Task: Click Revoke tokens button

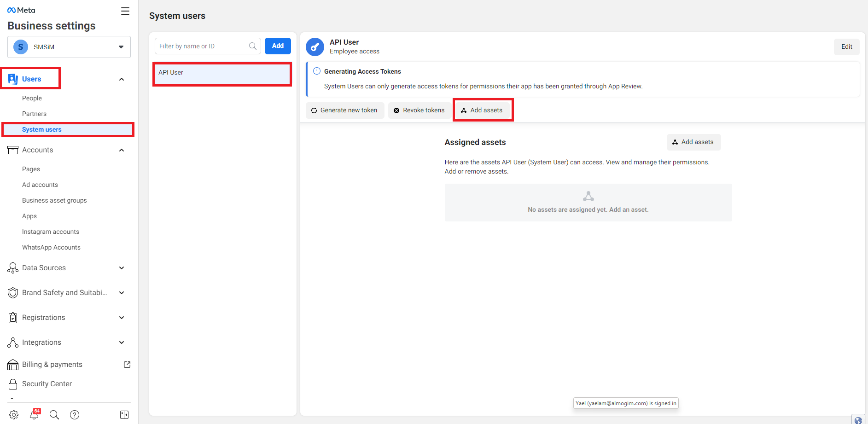Action: pyautogui.click(x=419, y=110)
